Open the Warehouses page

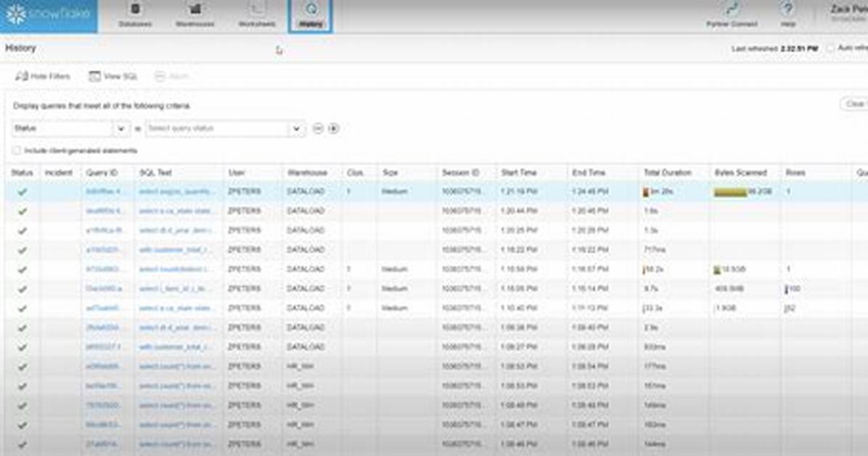pos(195,15)
